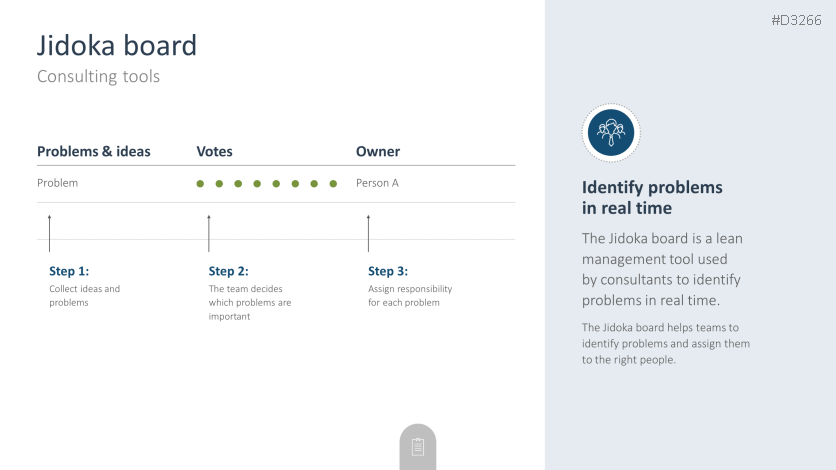Click the team icon in the blue circle
The image size is (836, 470).
coord(610,132)
